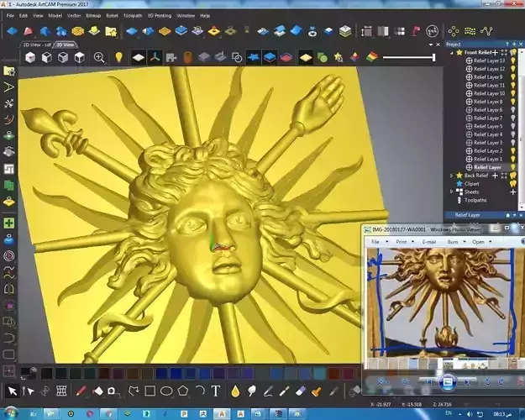
Task: Go to previous photo in Photo Viewer
Action: pos(429,382)
